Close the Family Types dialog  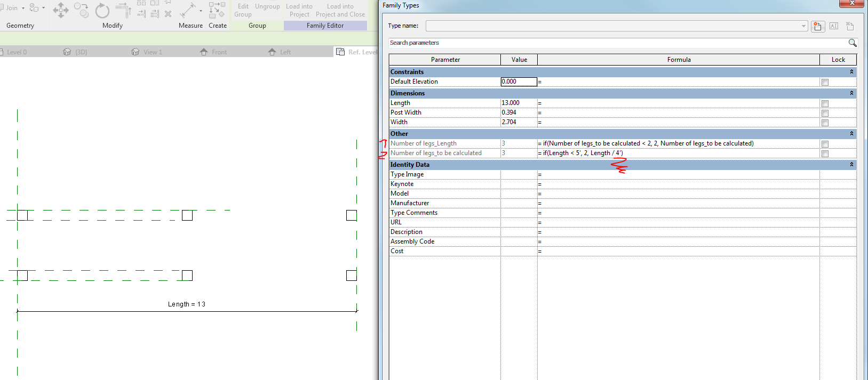[x=852, y=3]
